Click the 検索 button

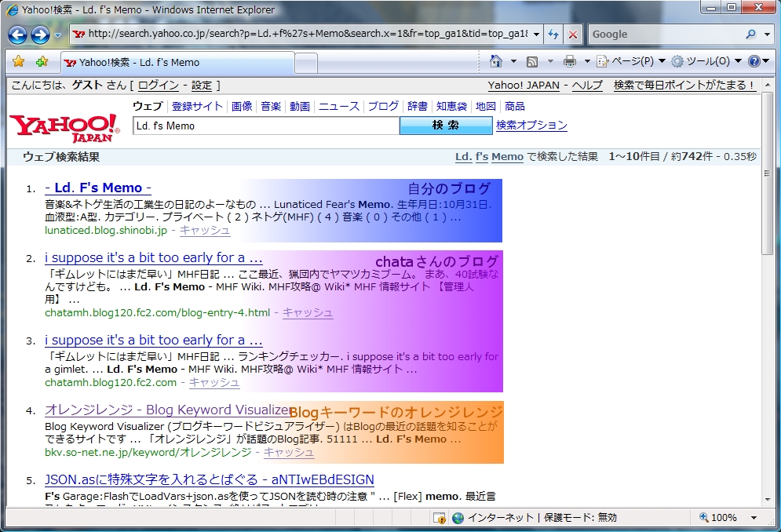point(446,126)
